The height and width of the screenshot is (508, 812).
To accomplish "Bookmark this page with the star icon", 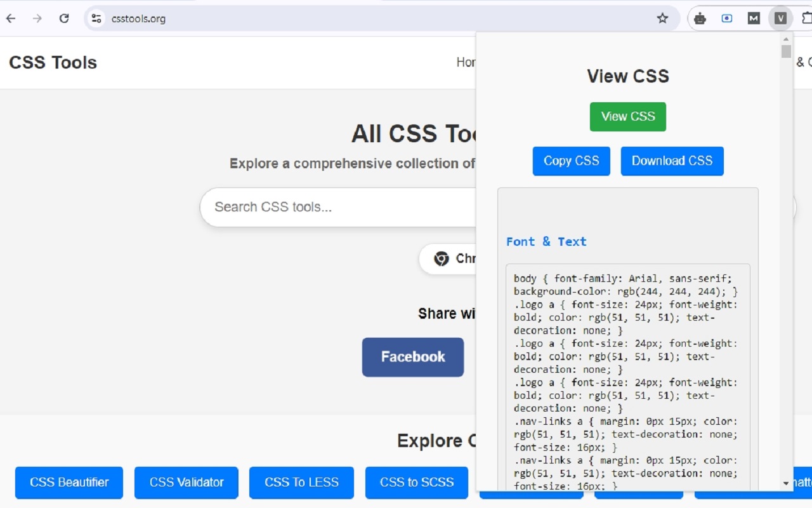I will 662,18.
